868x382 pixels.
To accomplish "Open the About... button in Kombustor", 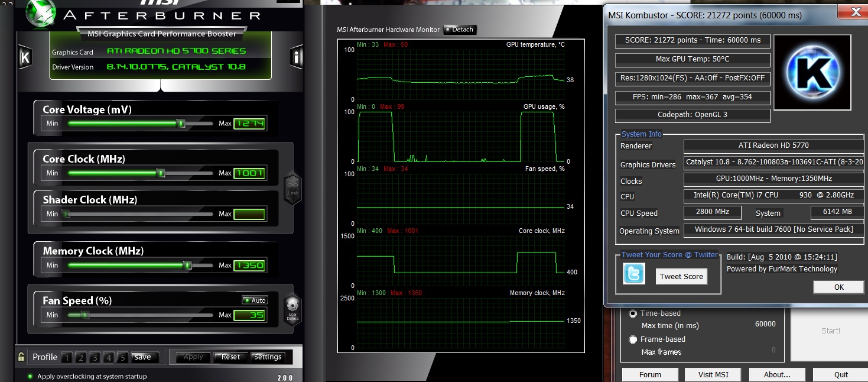I will pos(777,374).
